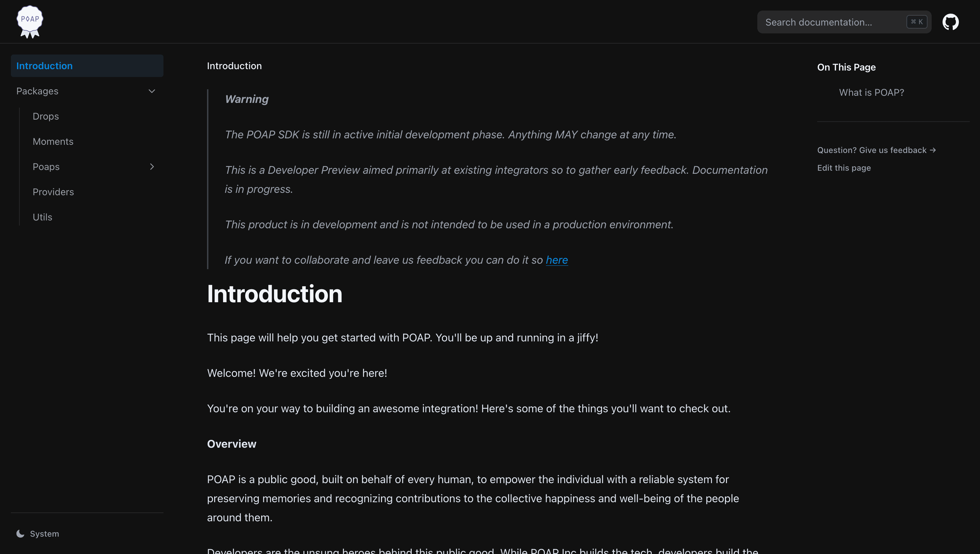Expand the Poaps section chevron
980x554 pixels.
point(152,166)
